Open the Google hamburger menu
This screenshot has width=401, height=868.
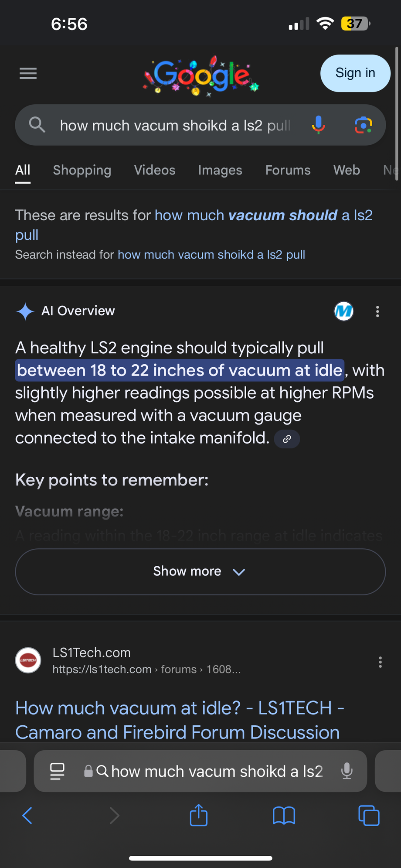[28, 73]
